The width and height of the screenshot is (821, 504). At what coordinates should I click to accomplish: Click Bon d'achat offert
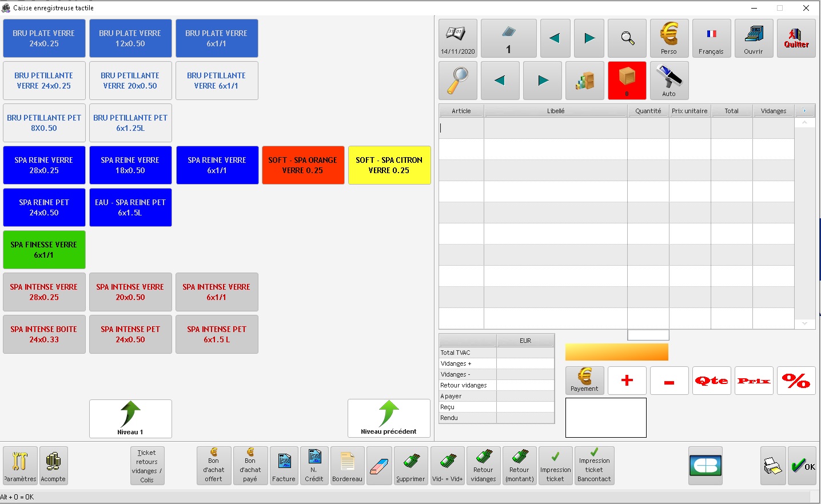[214, 466]
